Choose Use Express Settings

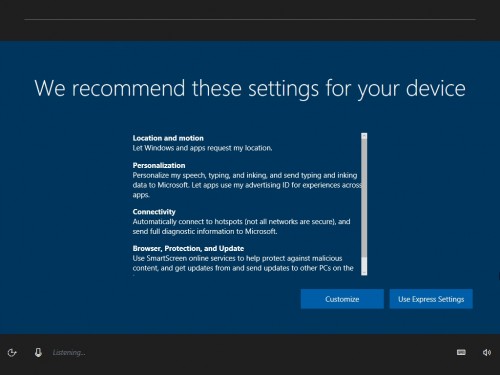tap(431, 299)
